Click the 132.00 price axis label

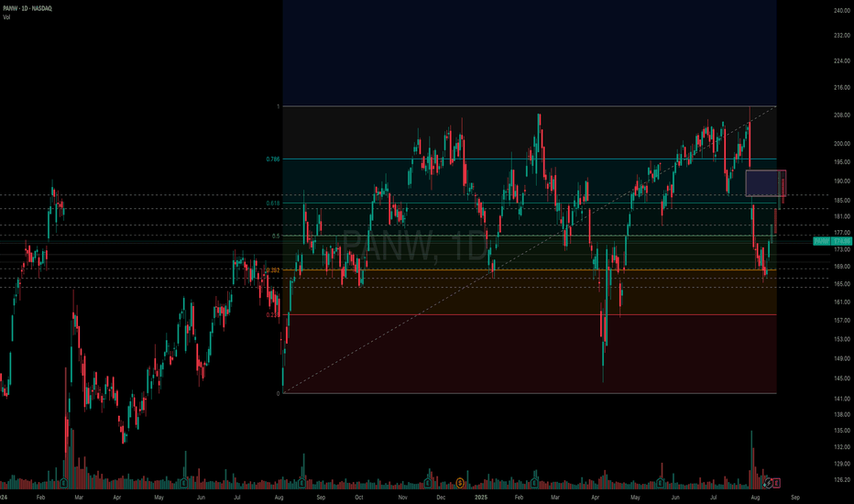[841, 447]
